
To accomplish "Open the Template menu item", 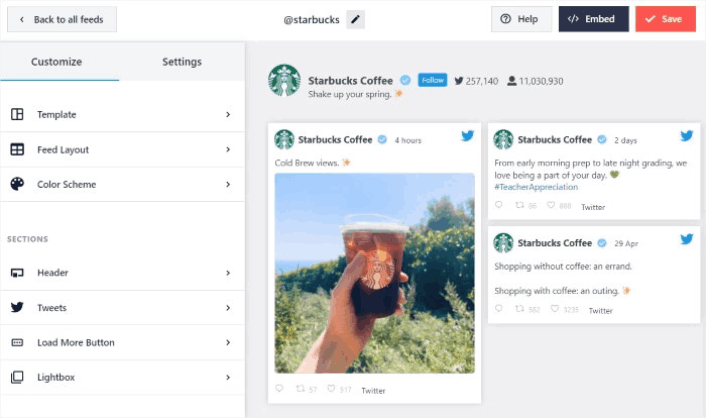I will [122, 114].
